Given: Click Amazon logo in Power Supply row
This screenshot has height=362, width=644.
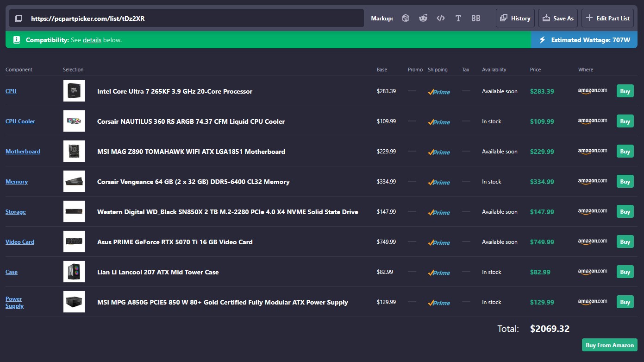Looking at the screenshot, I should 593,302.
